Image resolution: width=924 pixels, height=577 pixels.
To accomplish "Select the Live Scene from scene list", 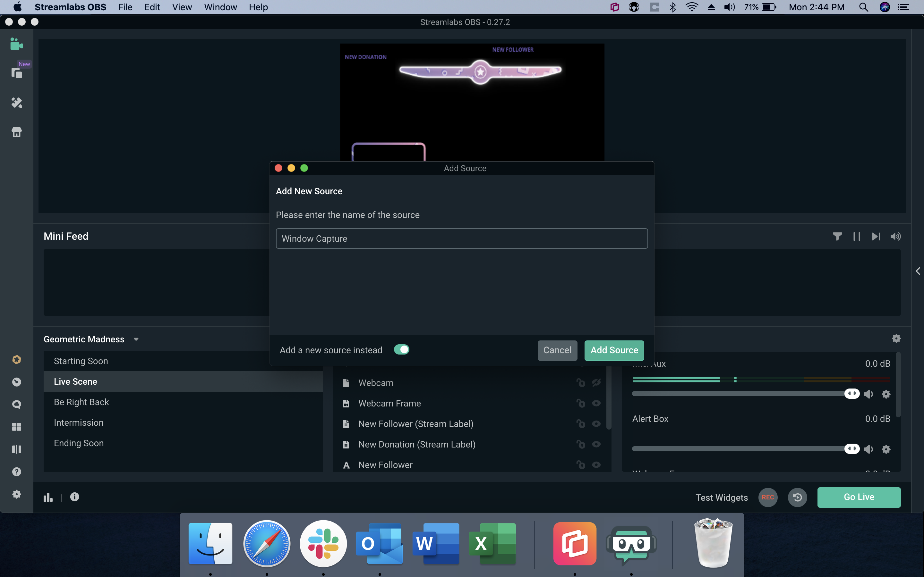I will 74,381.
